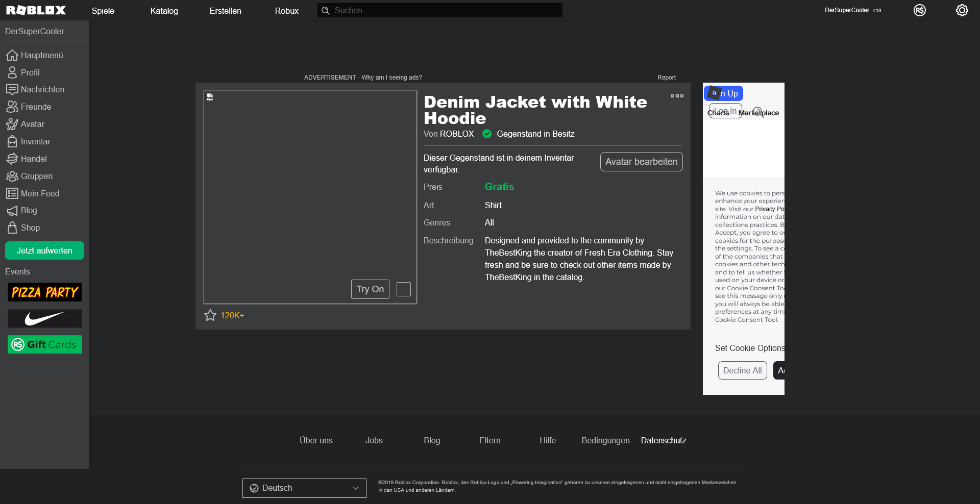This screenshot has width=980, height=504.
Task: Open the Katalog tab in top navigation
Action: coord(164,11)
